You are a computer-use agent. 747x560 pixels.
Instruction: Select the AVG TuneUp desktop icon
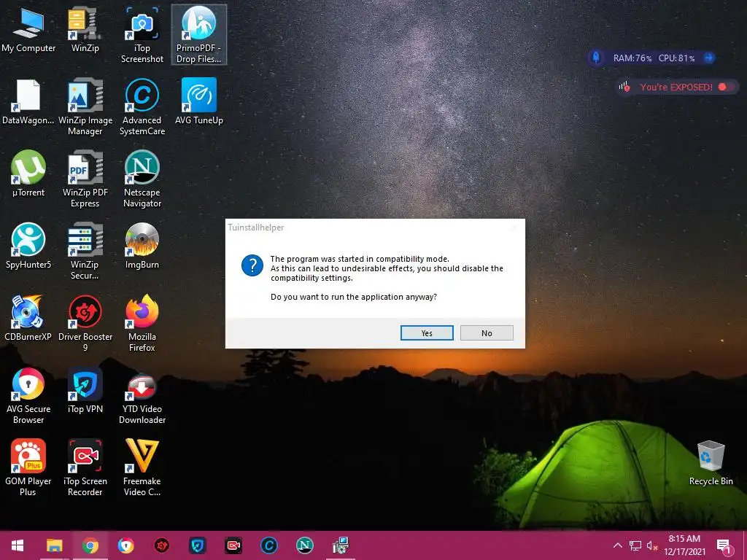coord(198,102)
